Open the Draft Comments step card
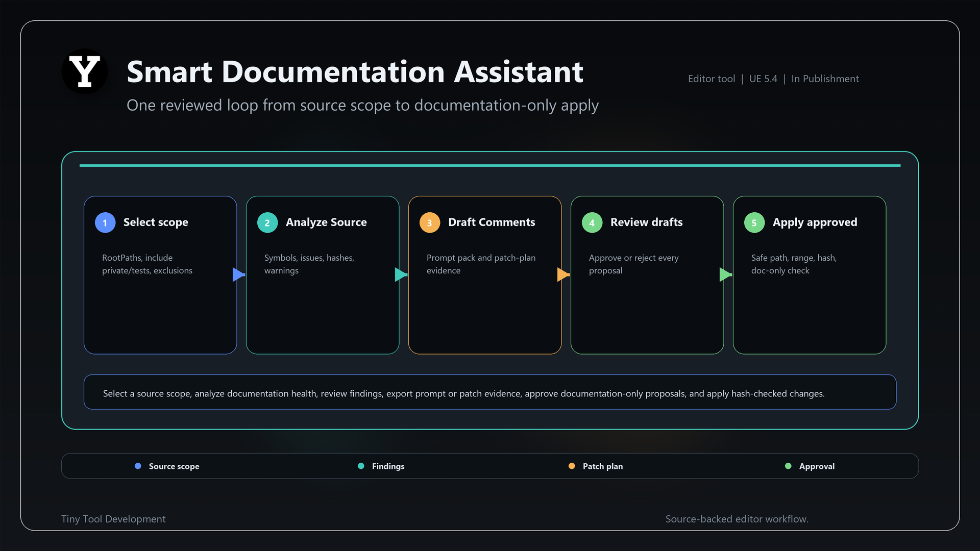Image resolution: width=980 pixels, height=551 pixels. click(x=485, y=275)
